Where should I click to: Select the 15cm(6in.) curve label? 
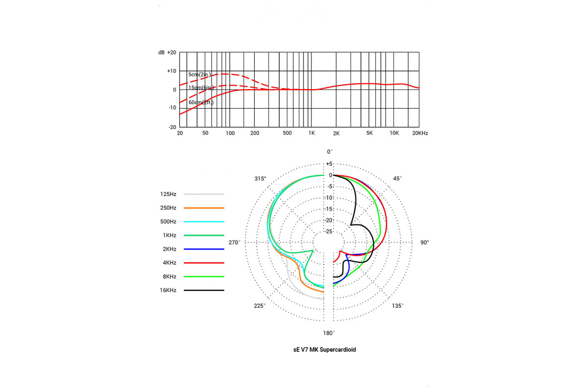(201, 88)
